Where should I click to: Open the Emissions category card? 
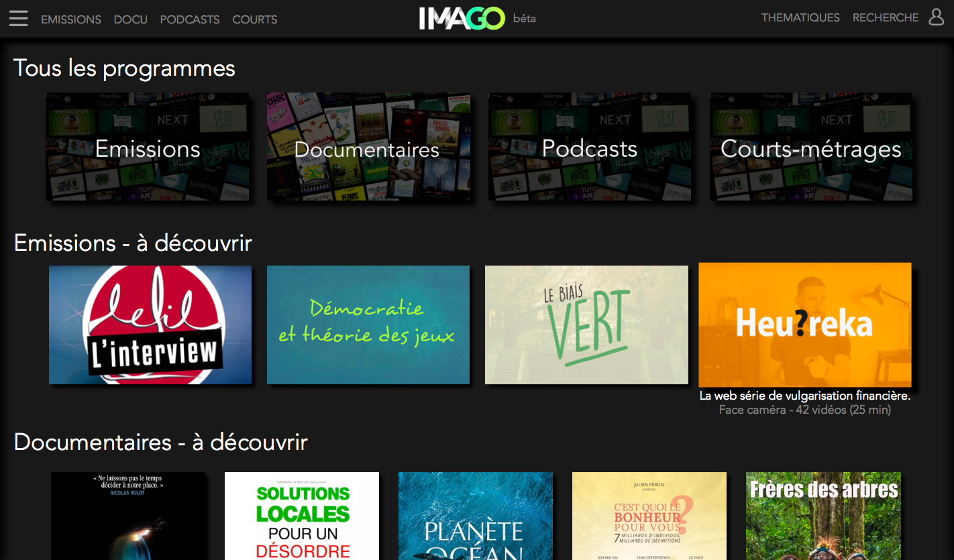[148, 147]
